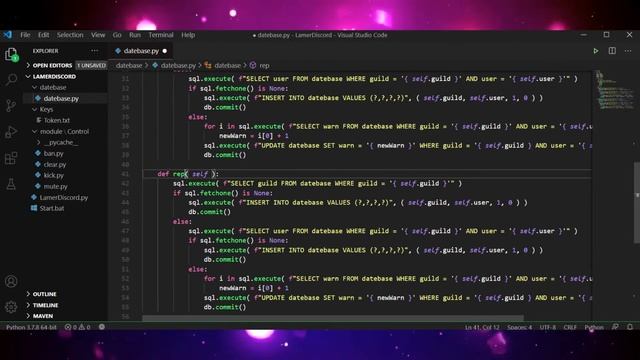Open the Source Control view
Viewport: 640px width, 360px height.
pyautogui.click(x=11, y=106)
